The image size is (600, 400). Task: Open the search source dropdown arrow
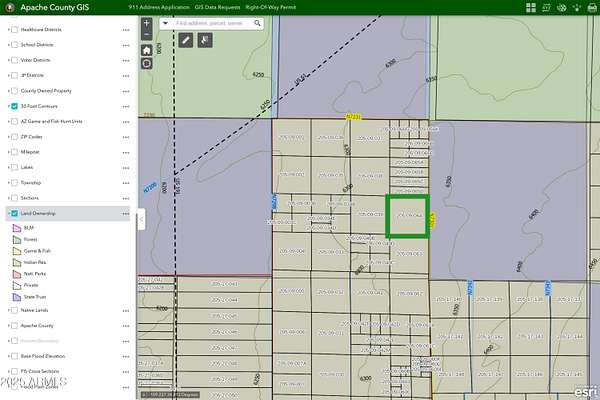(165, 21)
